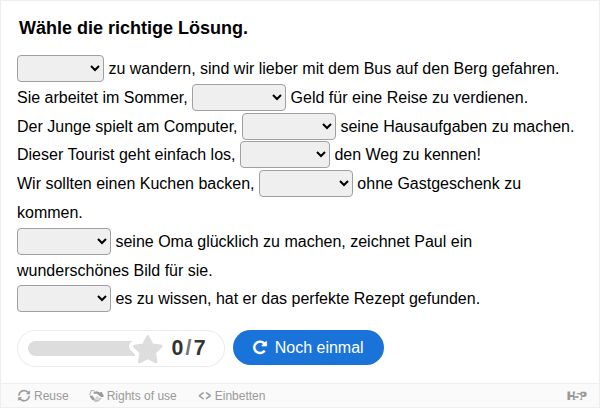Screen dimensions: 600x408
Task: Click the circular retry arrow icon
Action: pos(259,348)
